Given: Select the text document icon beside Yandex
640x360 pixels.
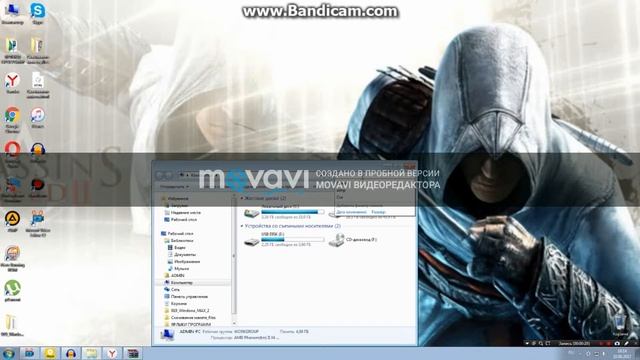Looking at the screenshot, I should coord(38,85).
